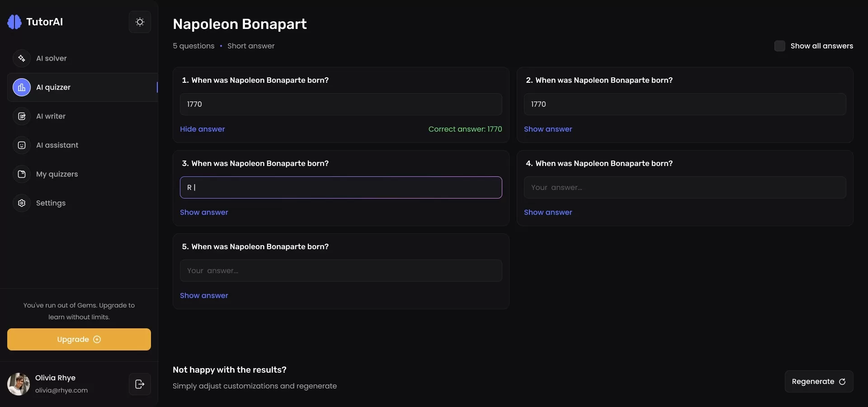Click the Regenerate button
Viewport: 868px width, 407px height.
(x=819, y=381)
